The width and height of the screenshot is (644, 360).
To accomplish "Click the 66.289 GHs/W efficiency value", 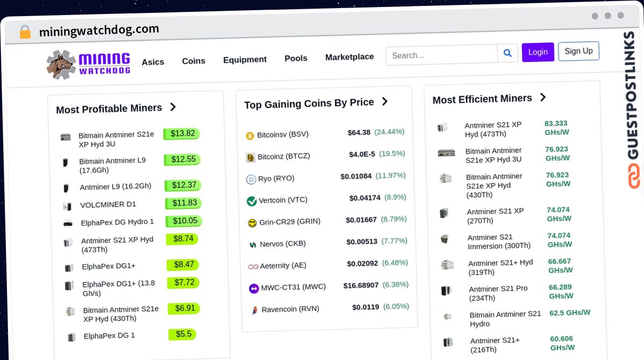I will [x=561, y=292].
